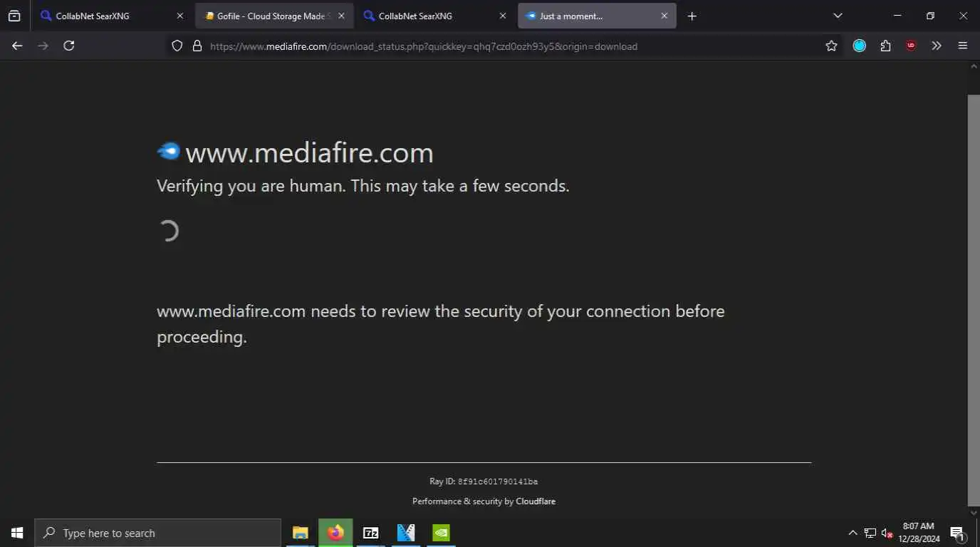
Task: Click the page vertical scrollbar
Action: [x=974, y=299]
